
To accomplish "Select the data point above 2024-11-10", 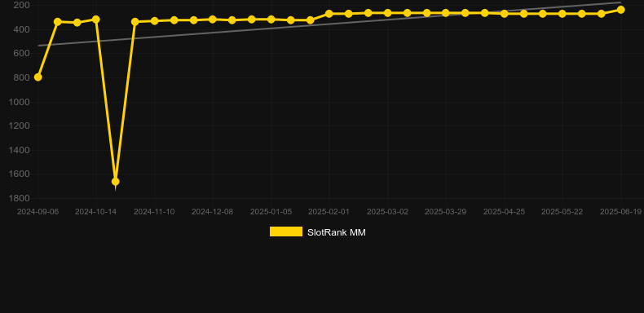I will pos(154,20).
